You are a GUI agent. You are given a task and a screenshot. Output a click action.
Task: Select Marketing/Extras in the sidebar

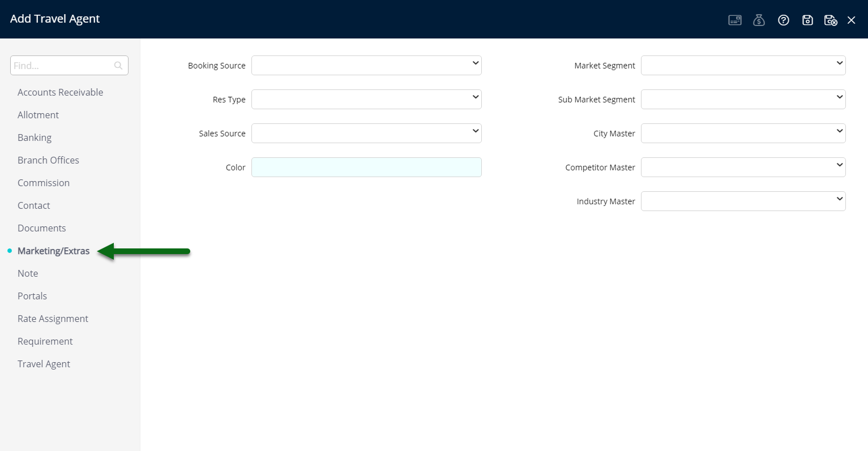(x=54, y=251)
